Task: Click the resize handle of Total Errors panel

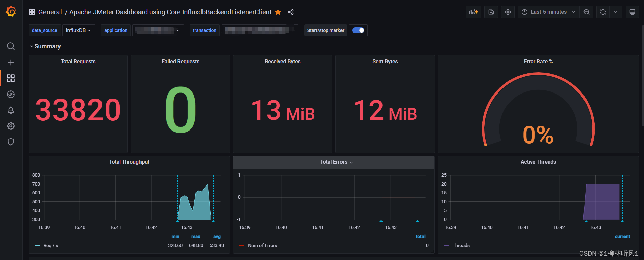Action: pyautogui.click(x=432, y=251)
